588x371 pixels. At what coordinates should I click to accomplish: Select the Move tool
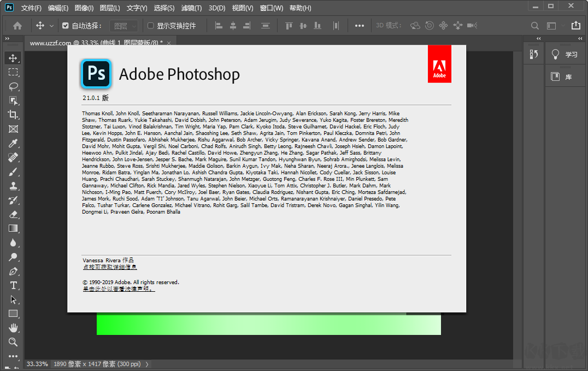coord(13,58)
